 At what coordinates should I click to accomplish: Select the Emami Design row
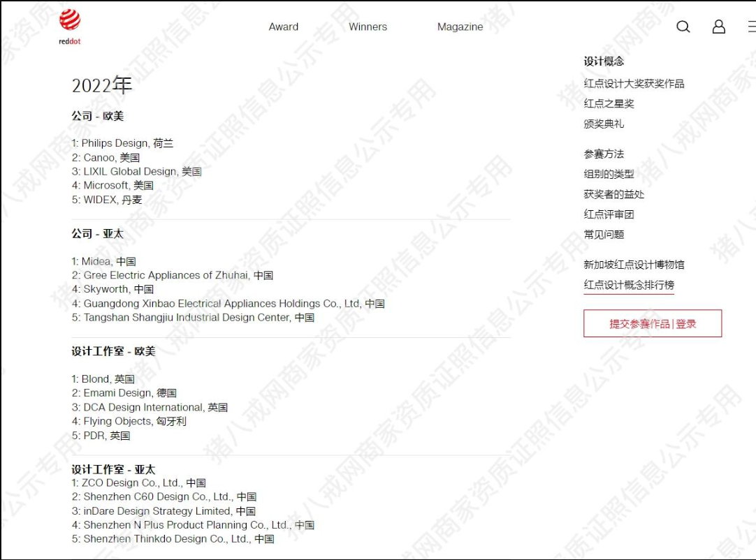(124, 393)
